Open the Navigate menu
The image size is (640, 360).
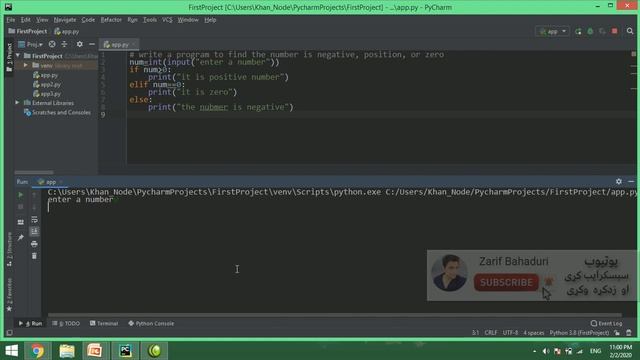point(65,20)
